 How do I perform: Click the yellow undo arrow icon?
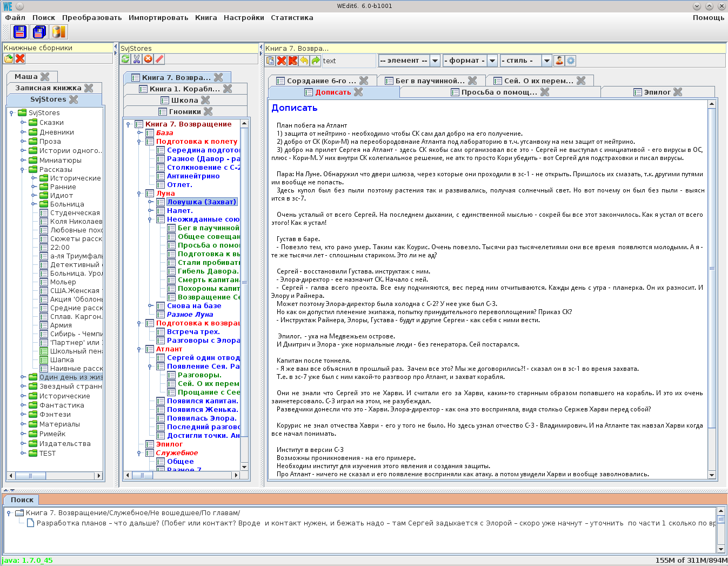304,61
